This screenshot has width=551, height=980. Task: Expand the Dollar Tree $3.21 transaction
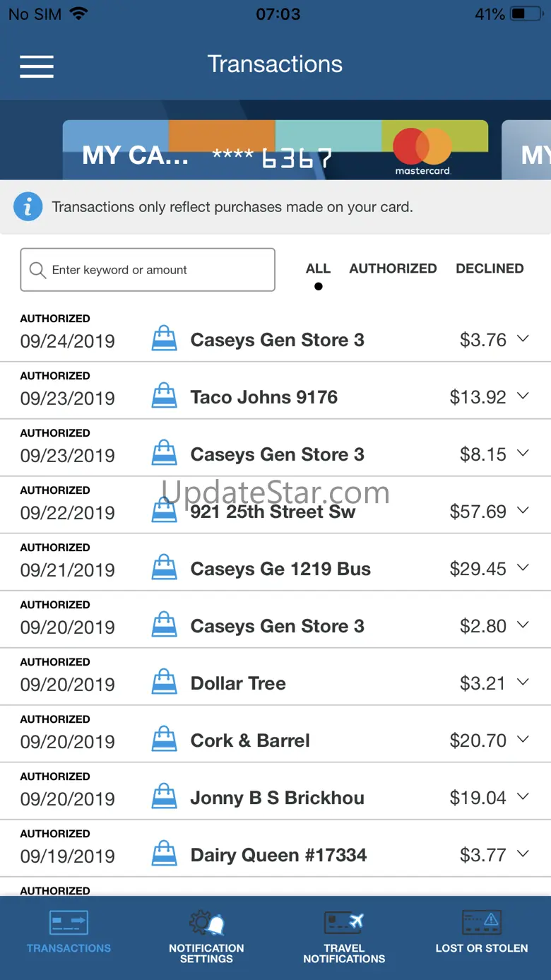tap(523, 682)
